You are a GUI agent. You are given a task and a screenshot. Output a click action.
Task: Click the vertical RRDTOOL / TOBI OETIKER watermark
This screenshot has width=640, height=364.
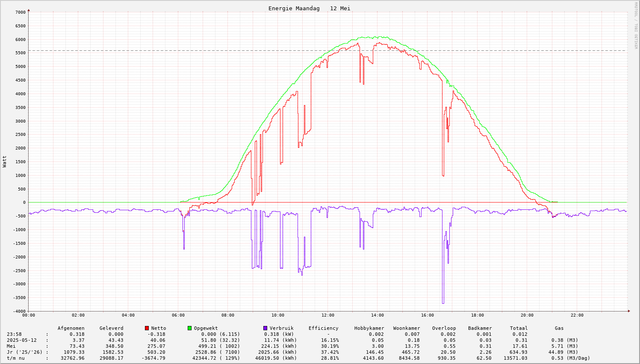point(636,25)
